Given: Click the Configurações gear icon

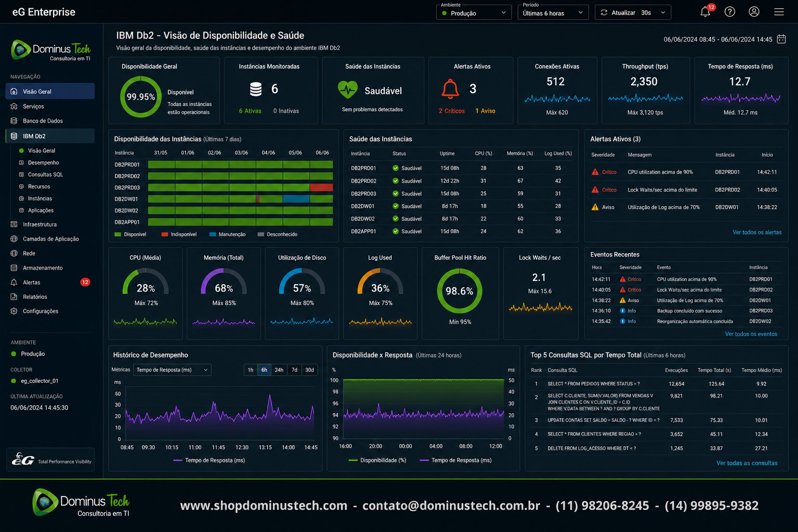Looking at the screenshot, I should [14, 311].
